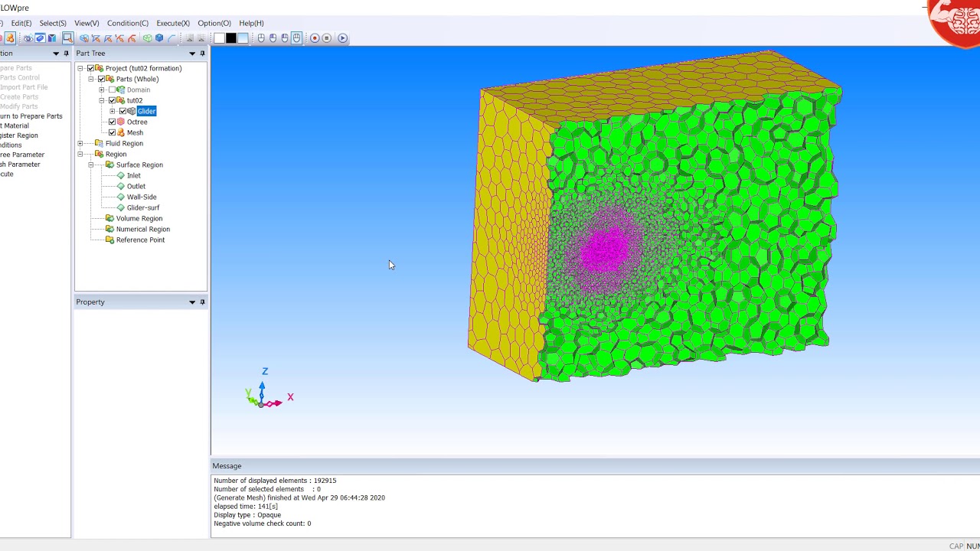Click the Octree pink cube icon
Image resolution: width=980 pixels, height=551 pixels.
coord(121,122)
